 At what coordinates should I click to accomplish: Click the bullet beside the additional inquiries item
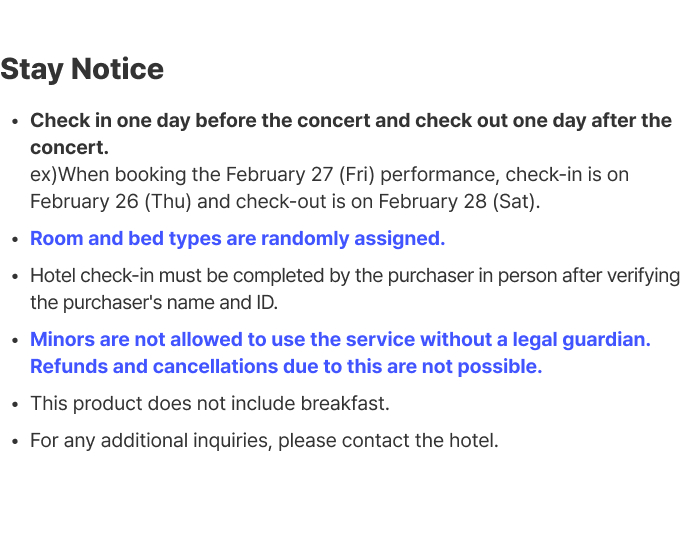15,442
